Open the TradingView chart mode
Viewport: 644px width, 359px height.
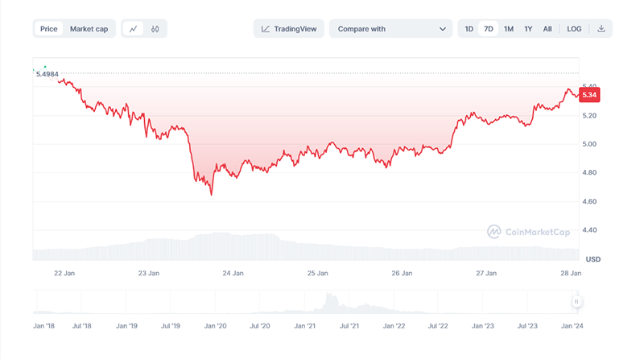click(290, 29)
